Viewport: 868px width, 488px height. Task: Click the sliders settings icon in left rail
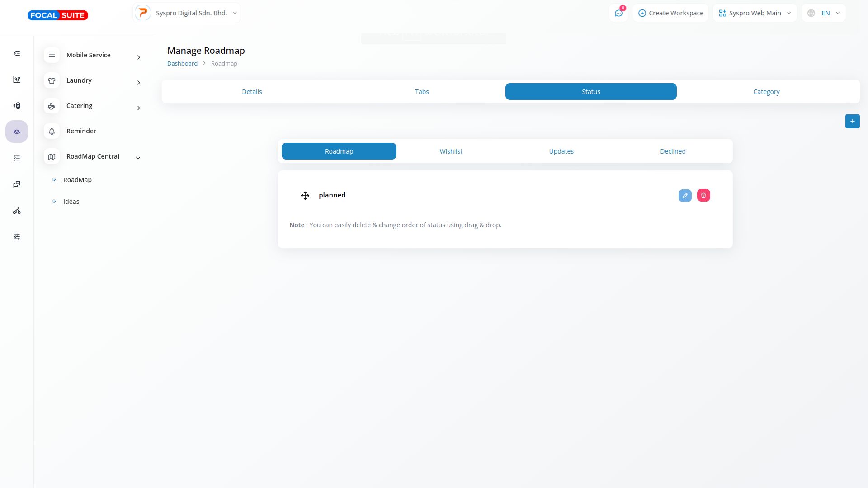point(17,237)
